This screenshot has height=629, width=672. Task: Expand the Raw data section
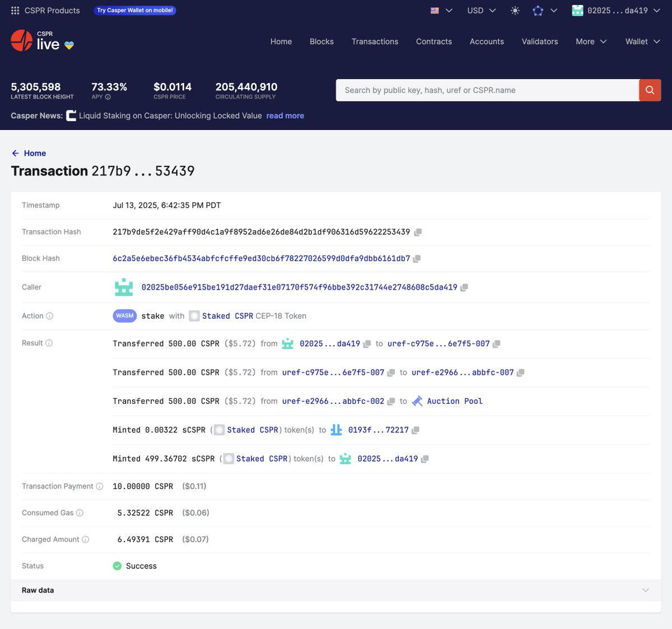(x=336, y=590)
